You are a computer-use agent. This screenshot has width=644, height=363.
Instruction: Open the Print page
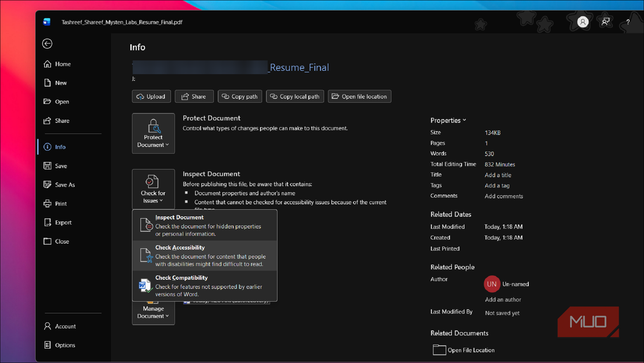[55, 204]
